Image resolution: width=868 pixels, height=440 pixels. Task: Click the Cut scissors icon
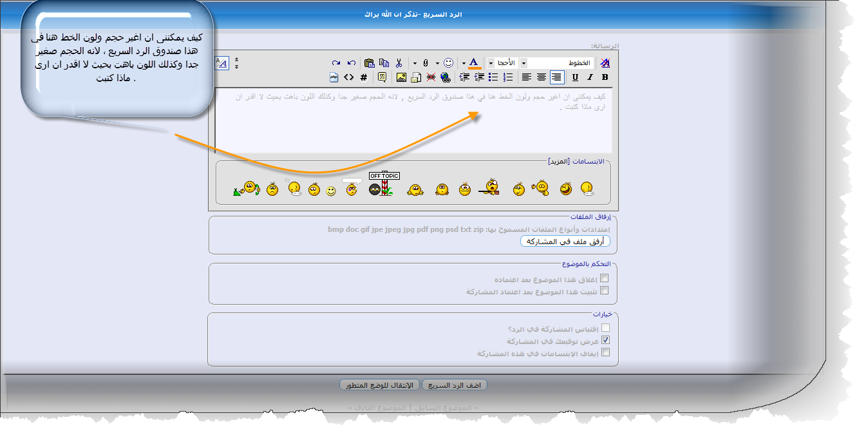(x=399, y=62)
